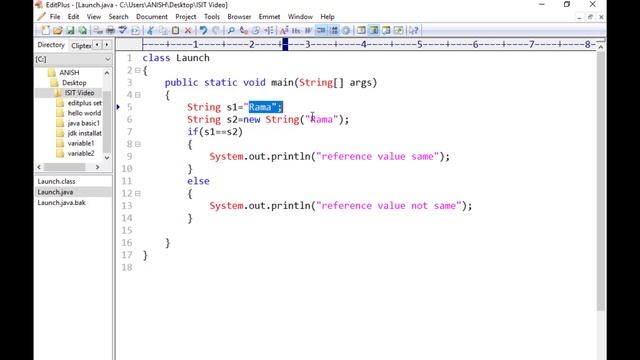This screenshot has width=640, height=360.
Task: Collapse the code fold at line 4
Action: point(138,95)
